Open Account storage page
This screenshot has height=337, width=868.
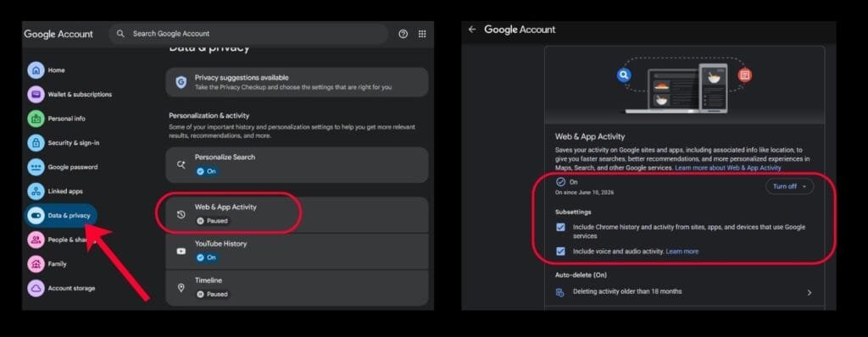[x=71, y=288]
